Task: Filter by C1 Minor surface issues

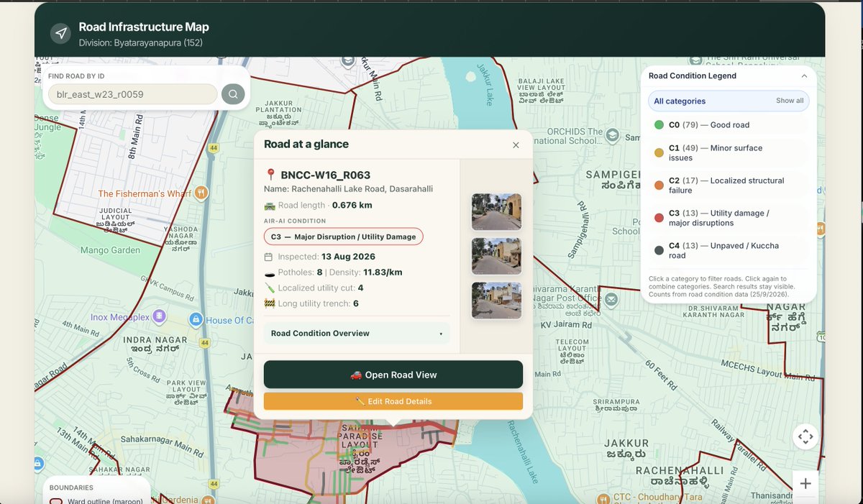Action: click(x=729, y=153)
